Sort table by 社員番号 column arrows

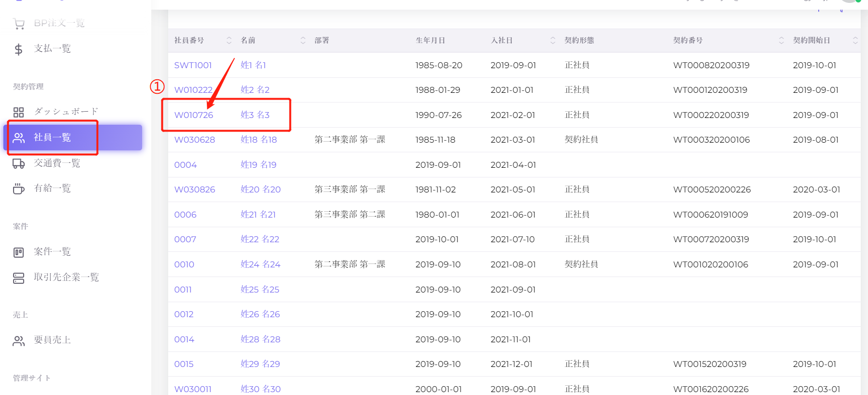click(229, 41)
